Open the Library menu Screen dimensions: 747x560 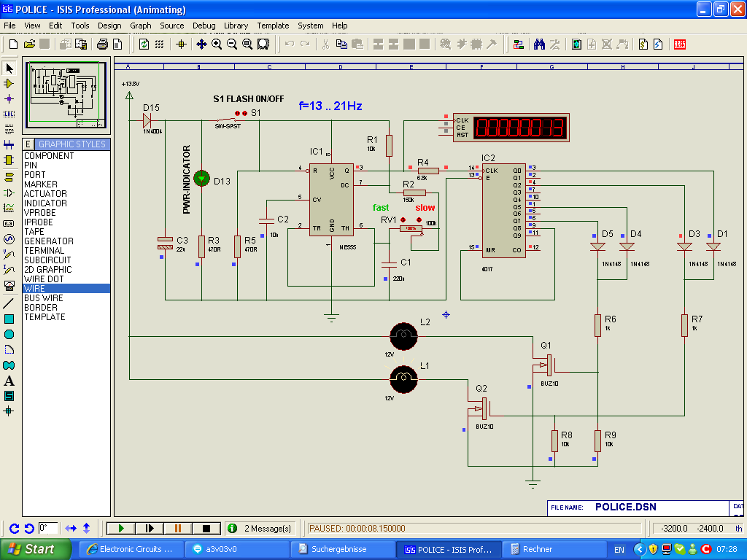236,26
